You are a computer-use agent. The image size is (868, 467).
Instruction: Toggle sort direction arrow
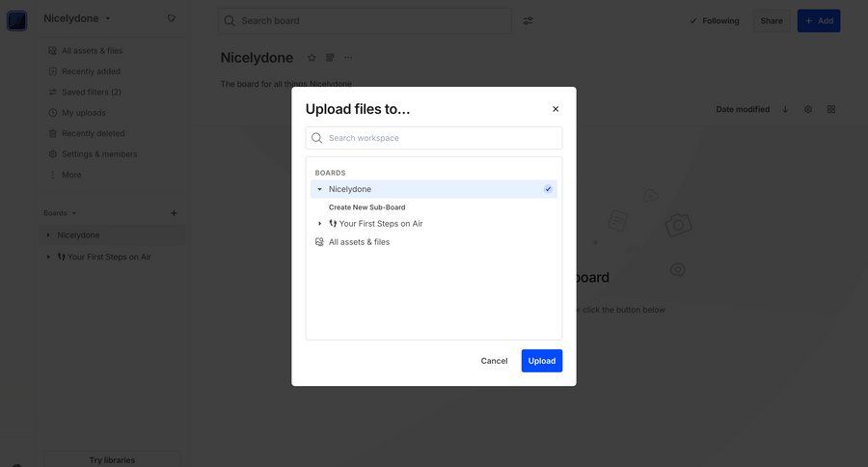785,110
